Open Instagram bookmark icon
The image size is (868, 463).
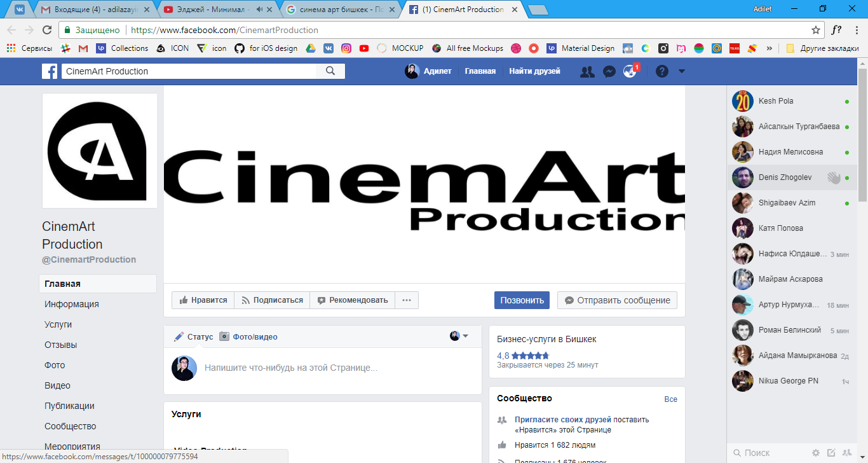click(x=346, y=48)
